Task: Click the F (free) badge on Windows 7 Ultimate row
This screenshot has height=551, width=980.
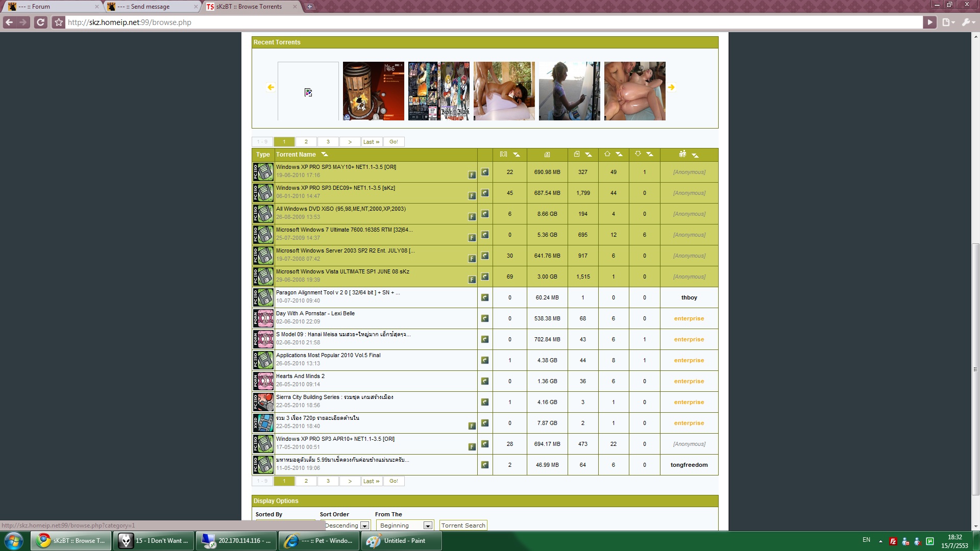Action: (472, 238)
